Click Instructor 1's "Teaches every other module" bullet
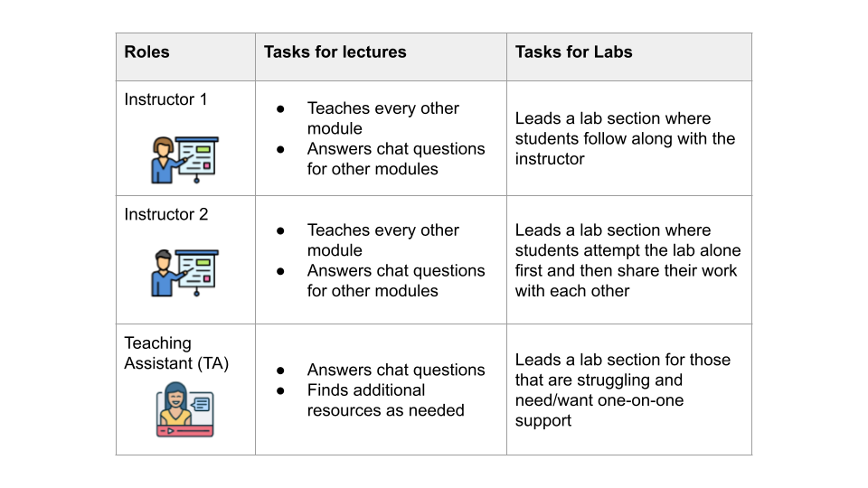 382,118
